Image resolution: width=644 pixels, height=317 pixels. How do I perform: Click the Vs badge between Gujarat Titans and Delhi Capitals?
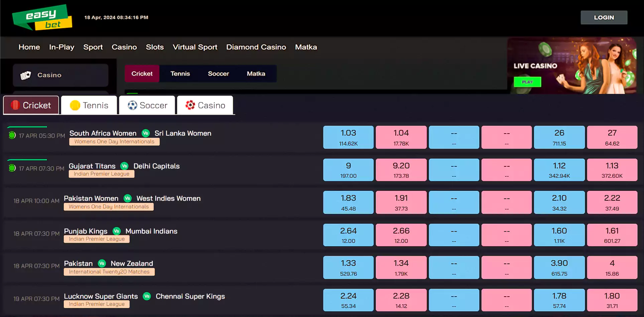125,166
